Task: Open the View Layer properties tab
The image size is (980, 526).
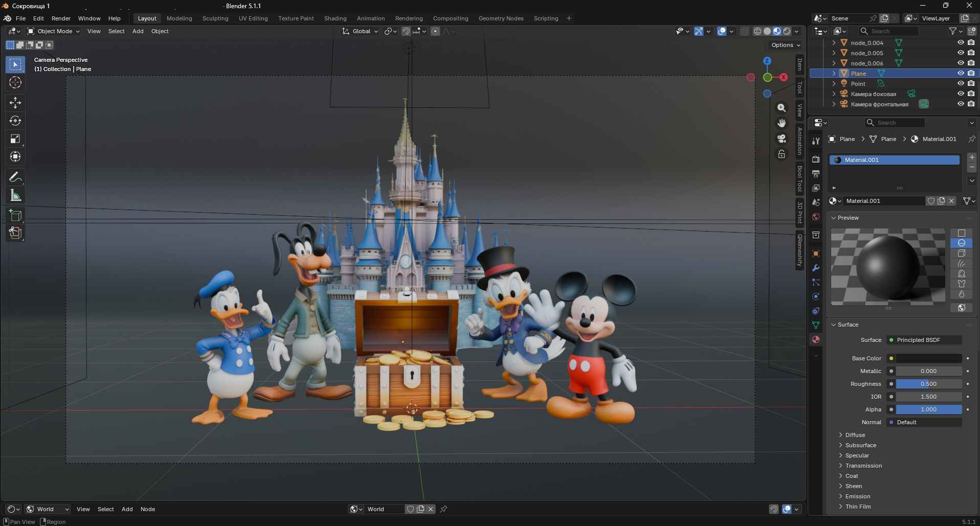Action: (x=816, y=188)
